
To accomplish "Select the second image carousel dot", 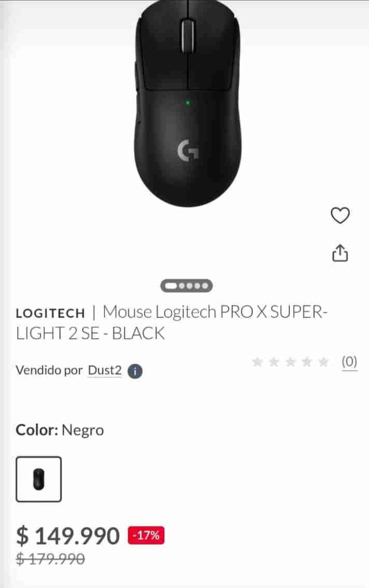I will click(x=182, y=286).
